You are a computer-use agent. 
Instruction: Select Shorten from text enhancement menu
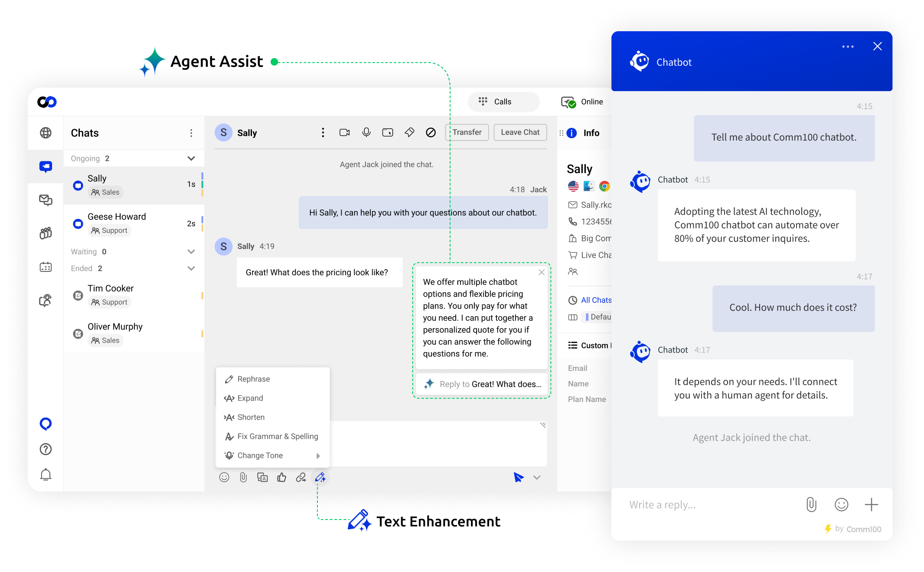(x=273, y=417)
